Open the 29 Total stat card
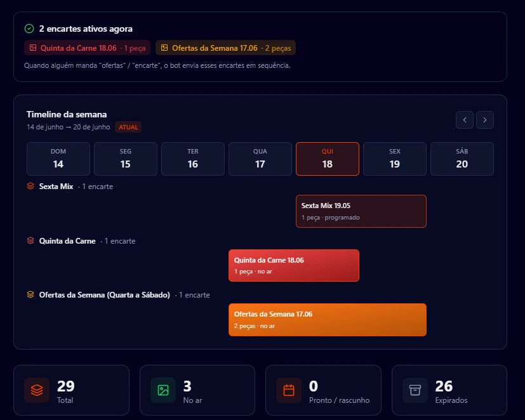This screenshot has width=525, height=420. click(x=71, y=390)
